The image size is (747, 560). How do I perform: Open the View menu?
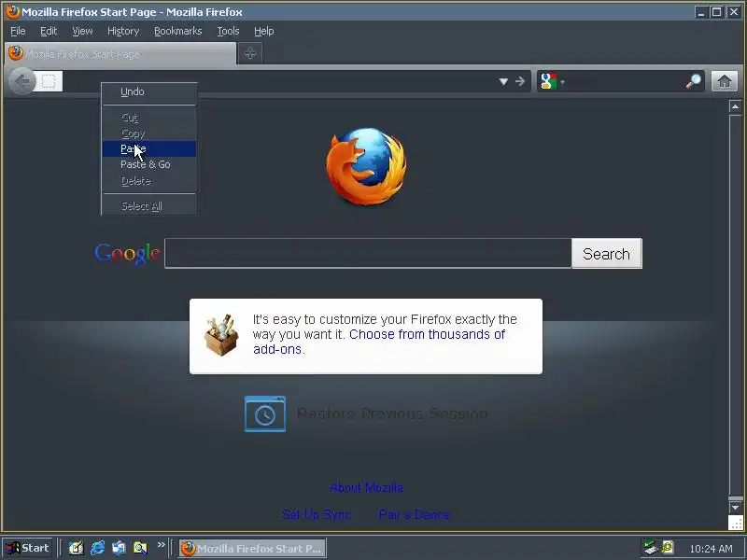(x=82, y=31)
